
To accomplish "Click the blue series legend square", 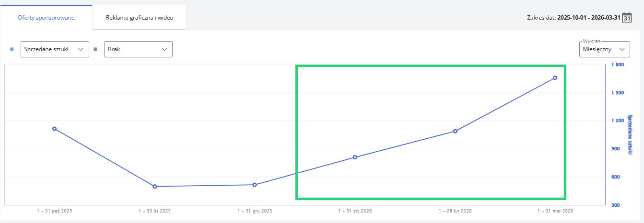I will [12, 49].
